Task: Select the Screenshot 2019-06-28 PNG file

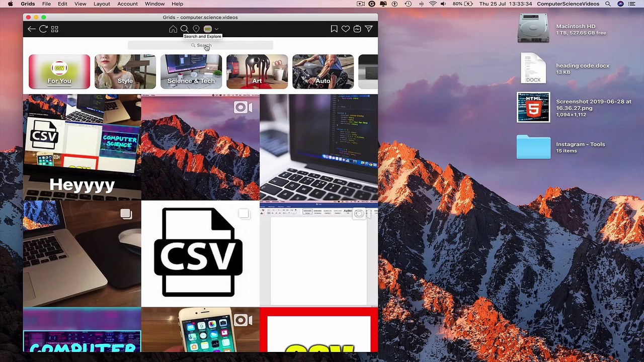Action: click(533, 107)
